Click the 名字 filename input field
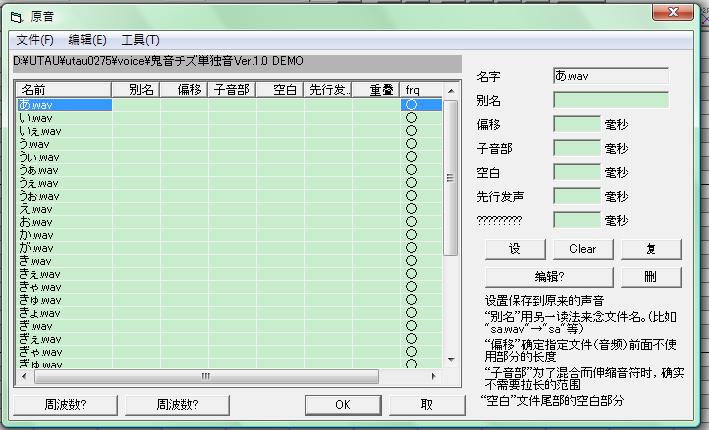Viewport: 709px width, 430px height. tap(611, 76)
